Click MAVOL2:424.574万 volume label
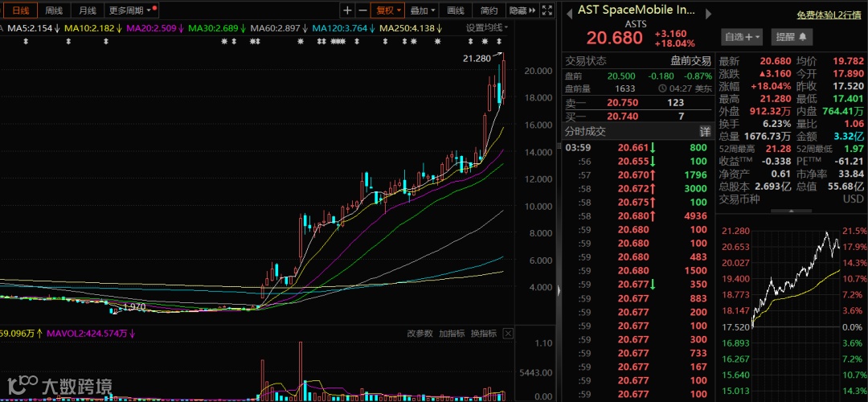 click(x=91, y=334)
